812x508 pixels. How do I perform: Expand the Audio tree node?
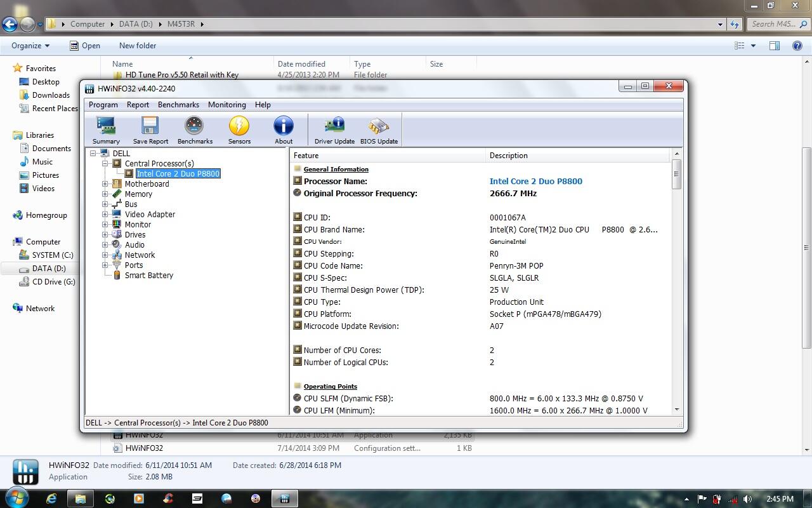coord(105,244)
